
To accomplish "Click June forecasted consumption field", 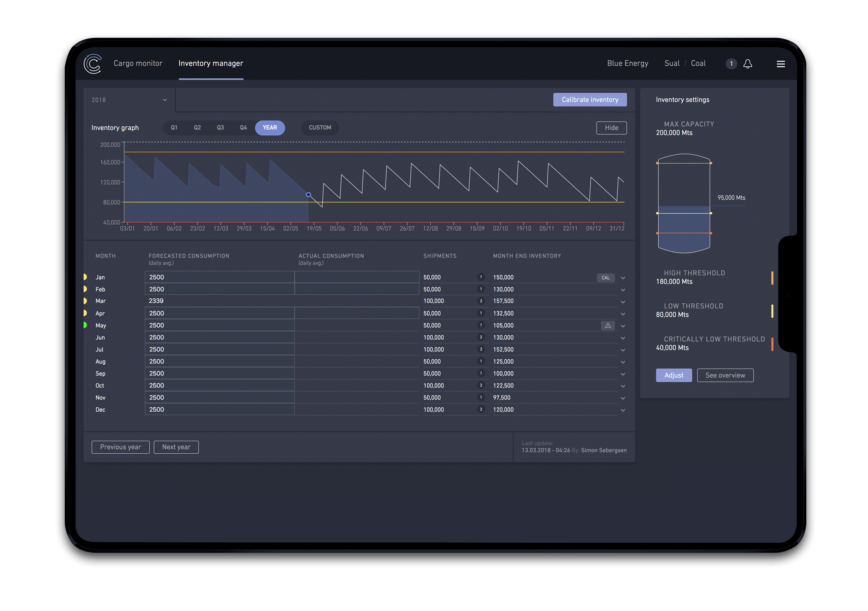I will 219,337.
